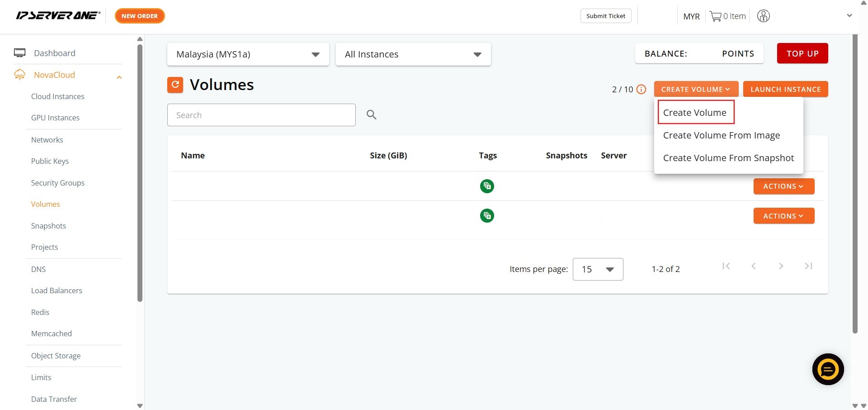Open ACTIONS menu for the first volume
Viewport: 868px width, 410px height.
[x=783, y=186]
